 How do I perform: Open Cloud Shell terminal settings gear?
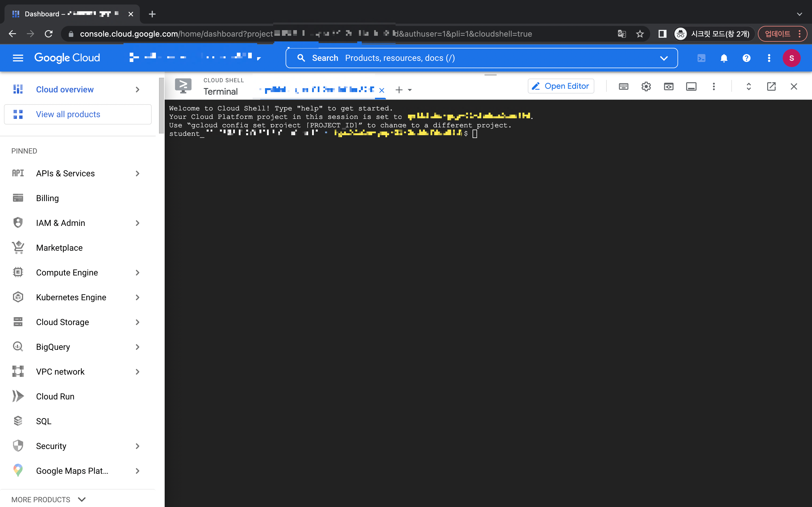coord(646,86)
